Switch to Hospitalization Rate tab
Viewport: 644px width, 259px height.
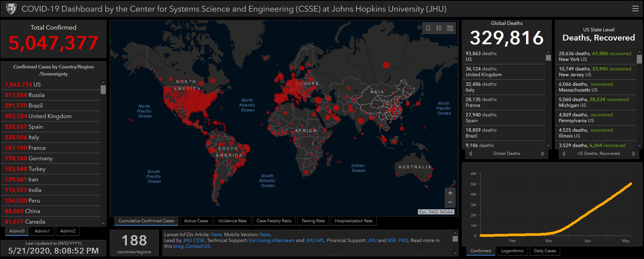tap(354, 221)
